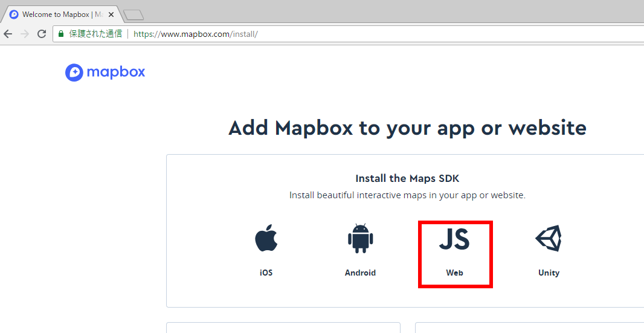644x333 pixels.
Task: Click the browser forward arrow
Action: pyautogui.click(x=25, y=34)
